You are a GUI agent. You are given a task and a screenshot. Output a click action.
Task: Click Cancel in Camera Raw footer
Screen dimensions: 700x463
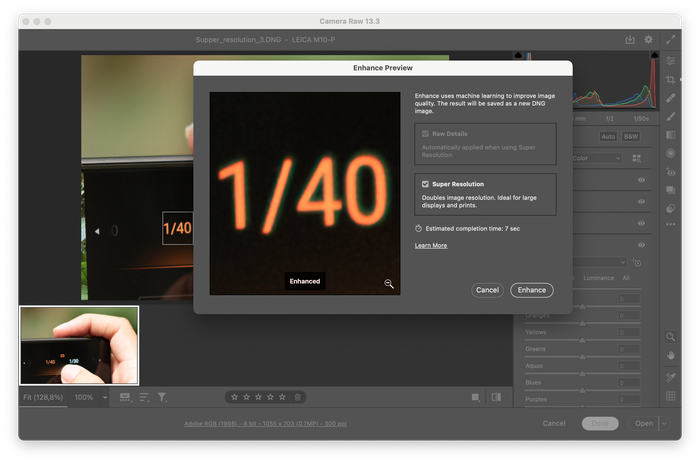coord(554,423)
